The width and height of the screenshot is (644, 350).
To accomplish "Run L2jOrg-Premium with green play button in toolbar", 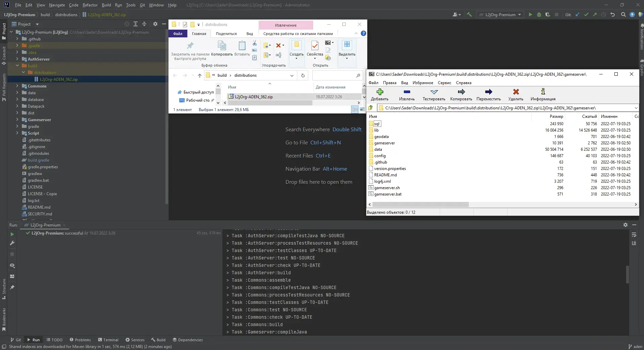I will pos(530,14).
